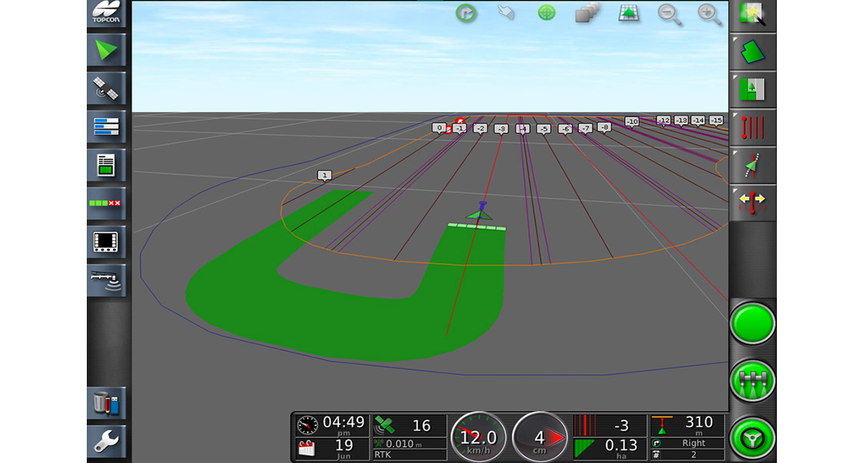
Task: Click the 12.0 km/h speed gauge
Action: [x=478, y=438]
